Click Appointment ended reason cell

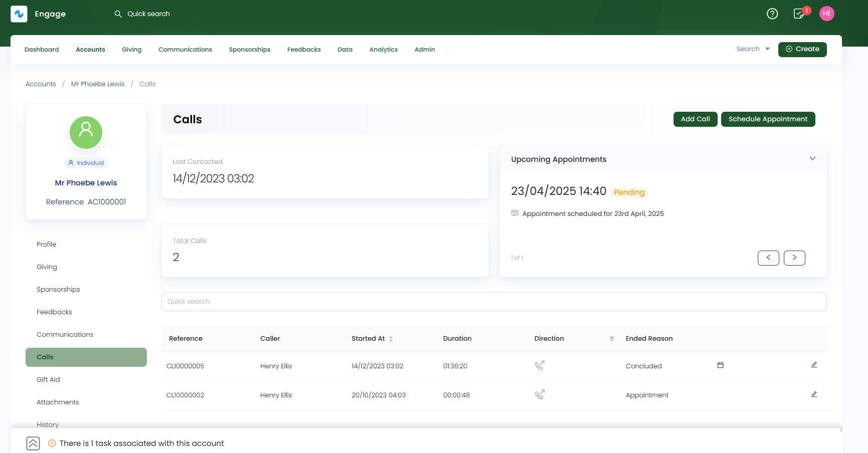647,395
